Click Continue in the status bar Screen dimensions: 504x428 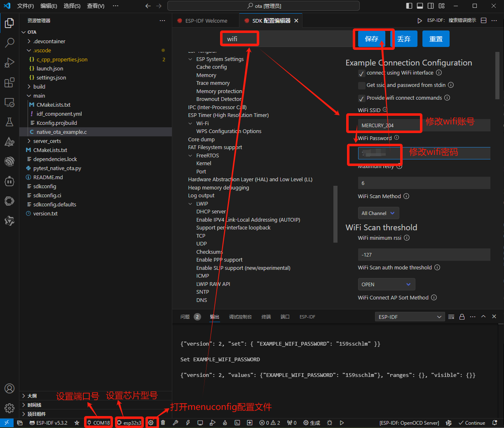471,423
